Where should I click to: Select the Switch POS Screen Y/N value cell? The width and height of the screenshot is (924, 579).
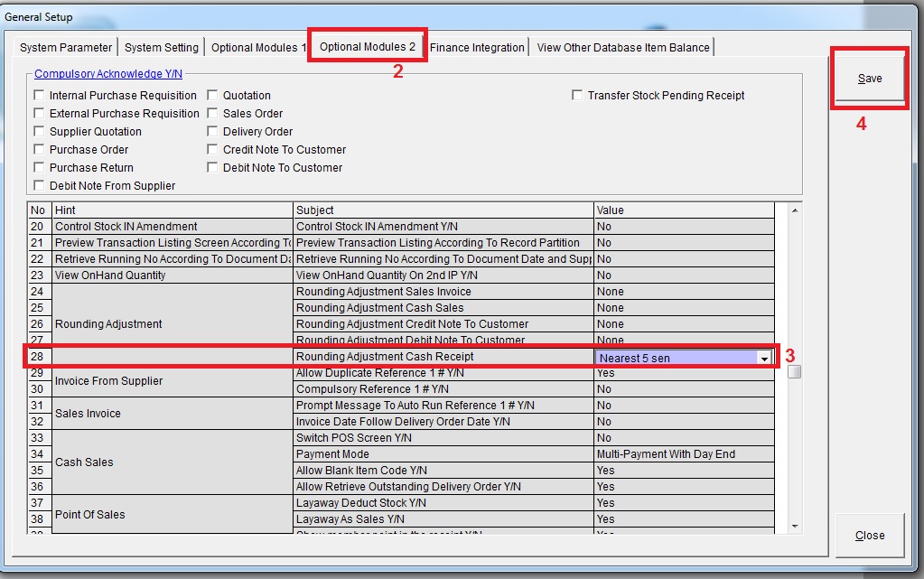(683, 438)
